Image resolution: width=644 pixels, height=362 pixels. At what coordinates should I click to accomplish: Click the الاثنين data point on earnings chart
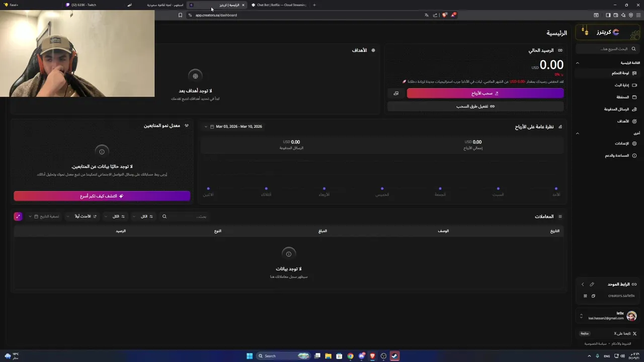(x=208, y=189)
